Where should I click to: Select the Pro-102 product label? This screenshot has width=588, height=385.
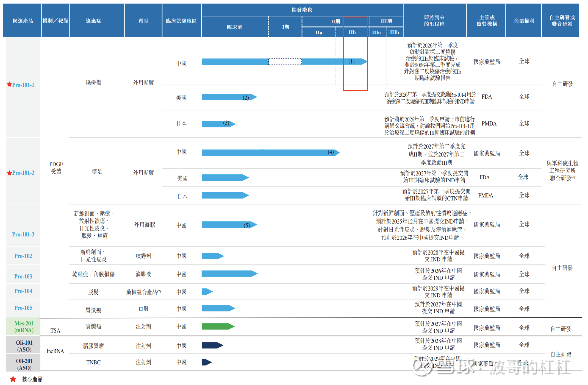pos(23,256)
